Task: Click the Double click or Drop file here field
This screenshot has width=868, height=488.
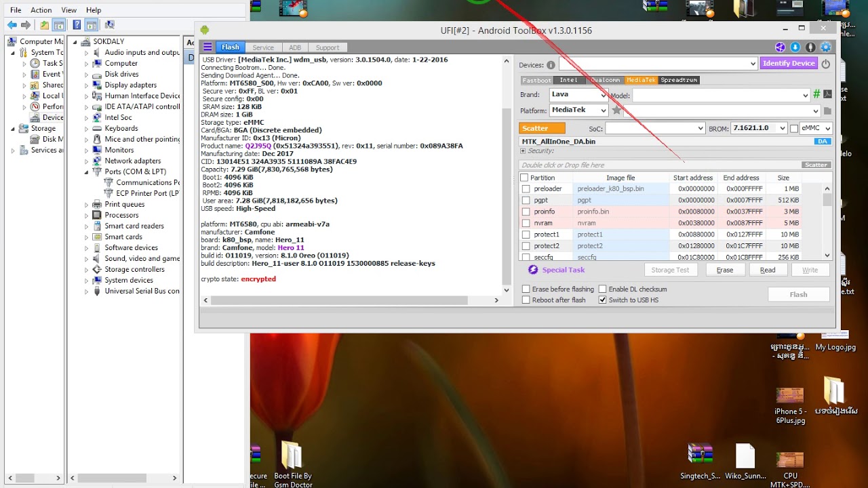Action: point(660,165)
